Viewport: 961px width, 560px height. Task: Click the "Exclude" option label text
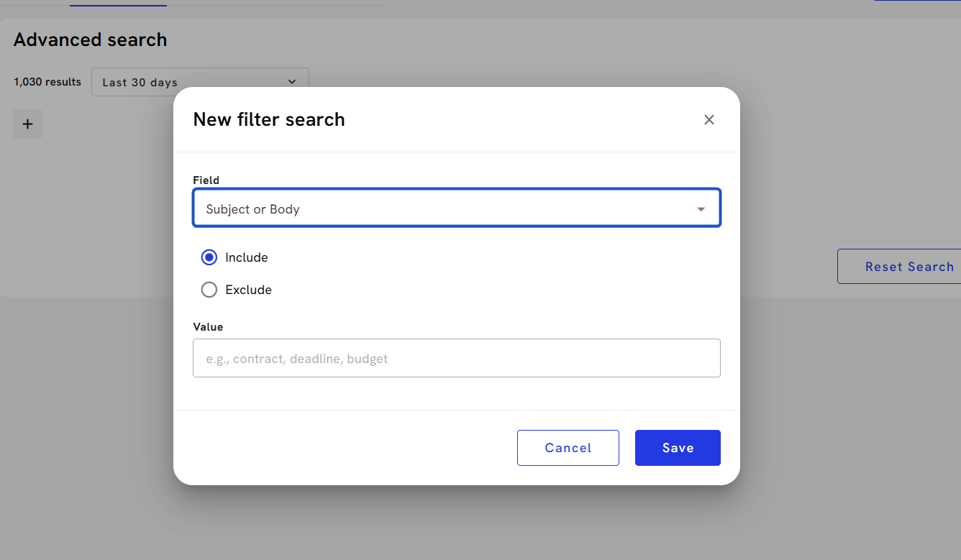click(248, 290)
